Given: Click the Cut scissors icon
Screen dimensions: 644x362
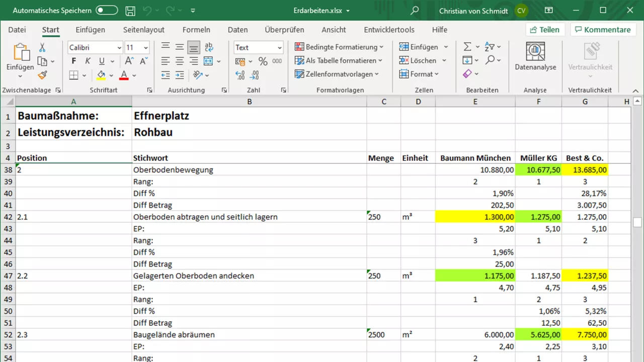Looking at the screenshot, I should pyautogui.click(x=42, y=47).
